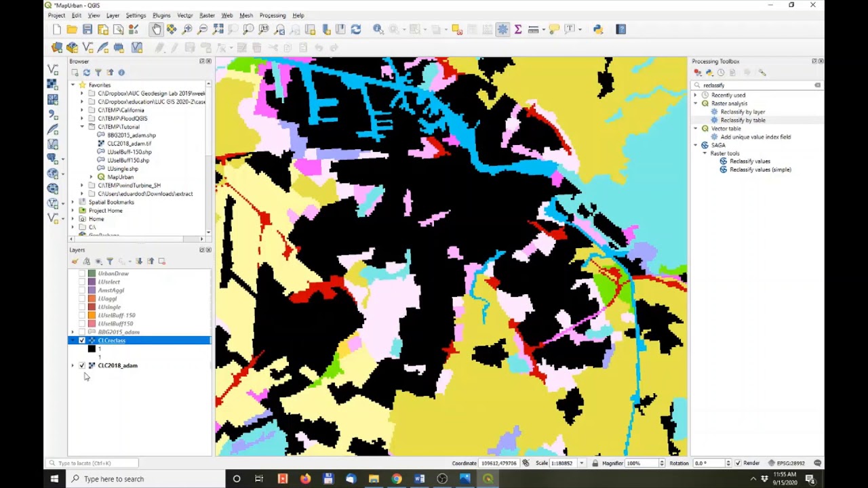Select the Measure Line ruler tool

533,29
